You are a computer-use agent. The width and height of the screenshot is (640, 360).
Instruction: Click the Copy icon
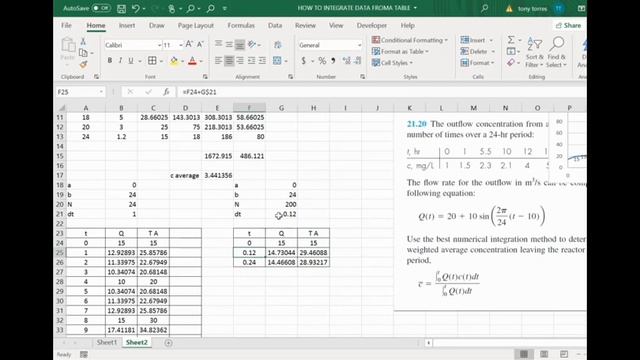83,53
